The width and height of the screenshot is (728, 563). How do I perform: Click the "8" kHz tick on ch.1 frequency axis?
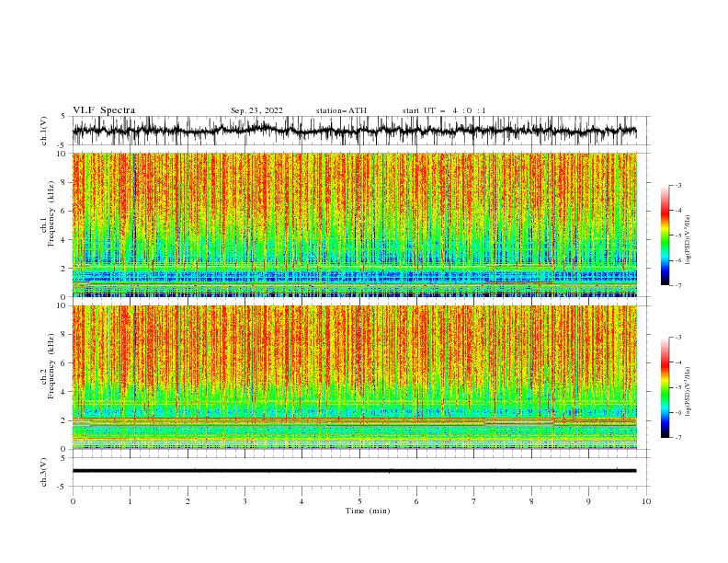pos(63,182)
